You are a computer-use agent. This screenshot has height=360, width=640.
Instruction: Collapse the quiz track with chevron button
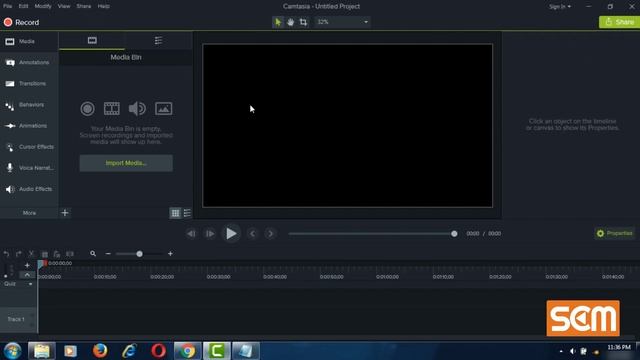click(x=27, y=275)
